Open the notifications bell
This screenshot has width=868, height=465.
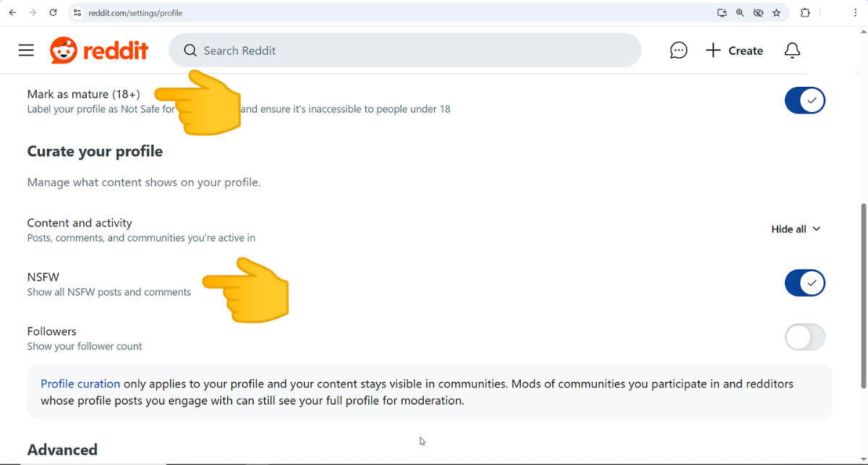792,51
